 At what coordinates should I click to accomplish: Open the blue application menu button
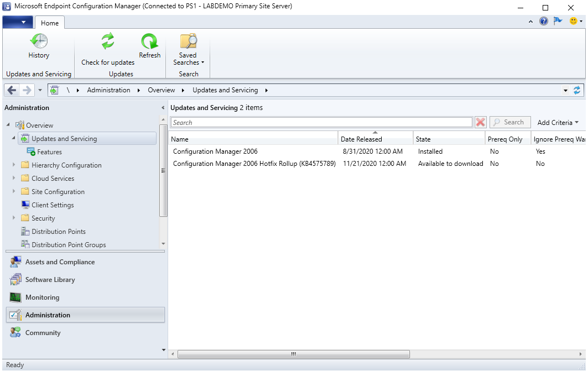click(x=18, y=23)
